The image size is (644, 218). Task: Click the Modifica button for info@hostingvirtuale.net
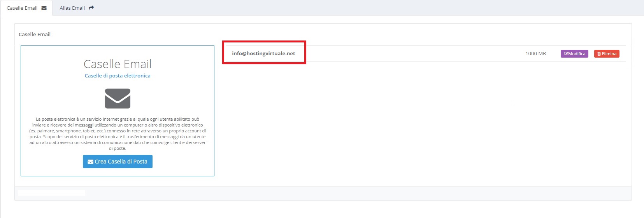click(574, 54)
